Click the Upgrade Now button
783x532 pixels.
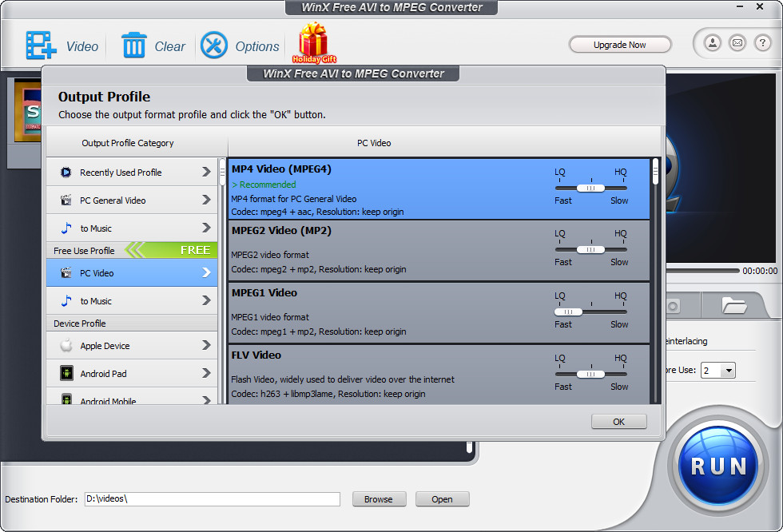tap(620, 45)
